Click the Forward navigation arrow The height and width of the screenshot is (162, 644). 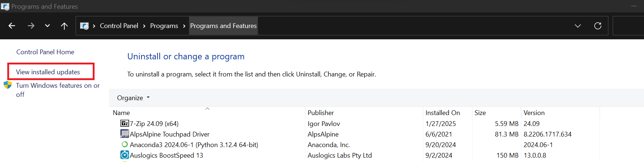click(31, 26)
